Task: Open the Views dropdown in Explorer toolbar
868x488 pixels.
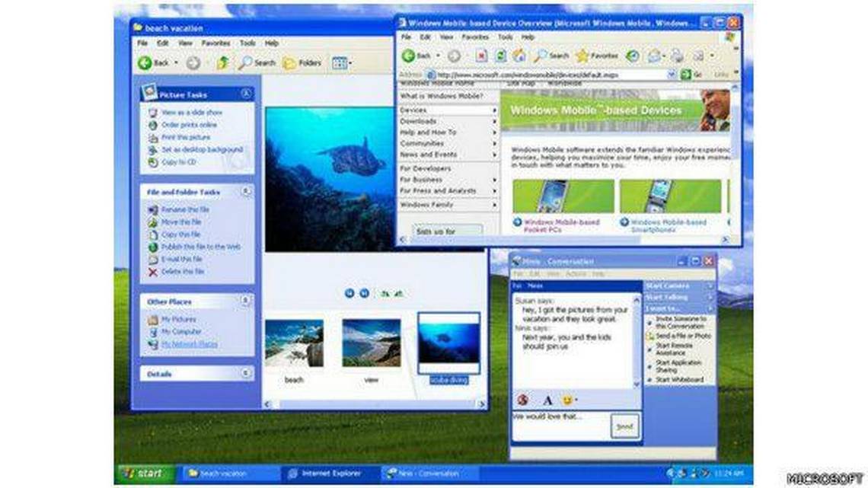Action: click(342, 63)
